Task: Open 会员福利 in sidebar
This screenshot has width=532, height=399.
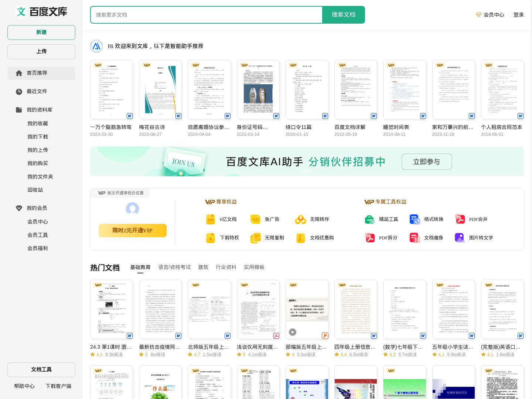Action: (38, 249)
